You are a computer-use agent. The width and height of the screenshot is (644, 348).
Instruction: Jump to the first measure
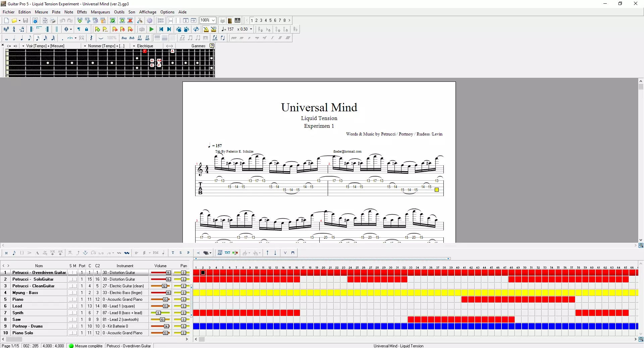(x=161, y=29)
